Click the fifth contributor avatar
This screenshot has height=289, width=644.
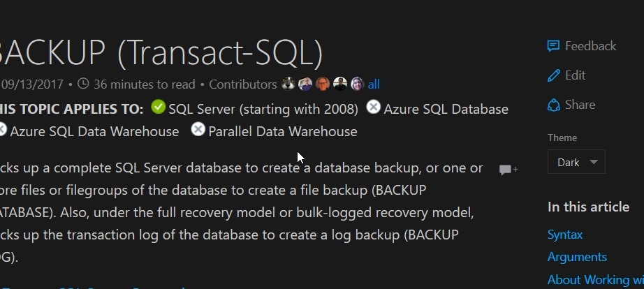[357, 84]
